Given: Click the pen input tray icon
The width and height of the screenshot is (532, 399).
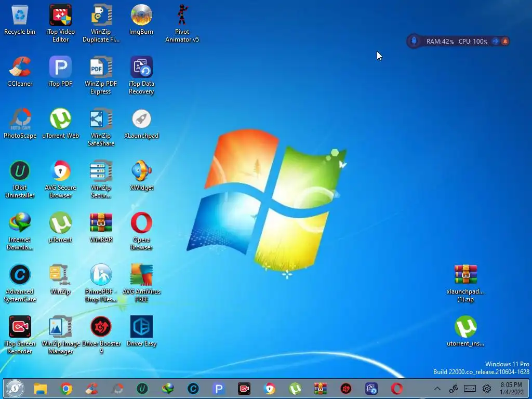Looking at the screenshot, I should coord(453,389).
